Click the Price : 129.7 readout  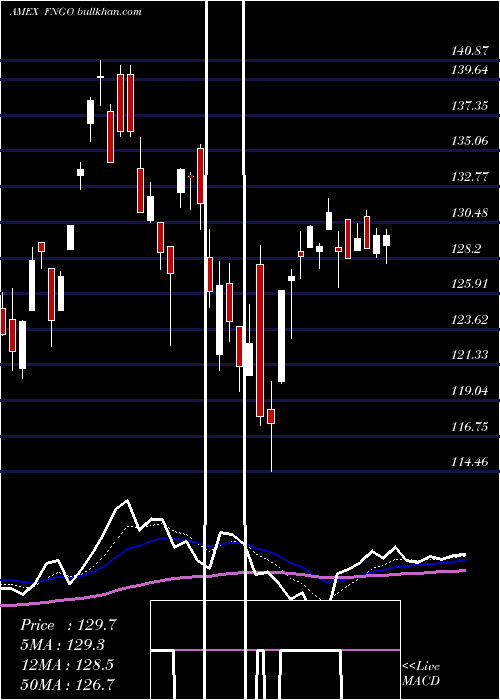68,625
